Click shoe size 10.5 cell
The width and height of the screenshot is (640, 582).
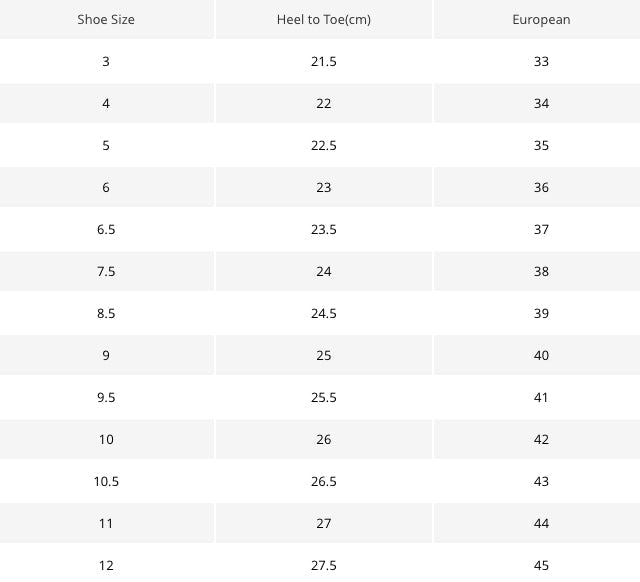[x=106, y=482]
